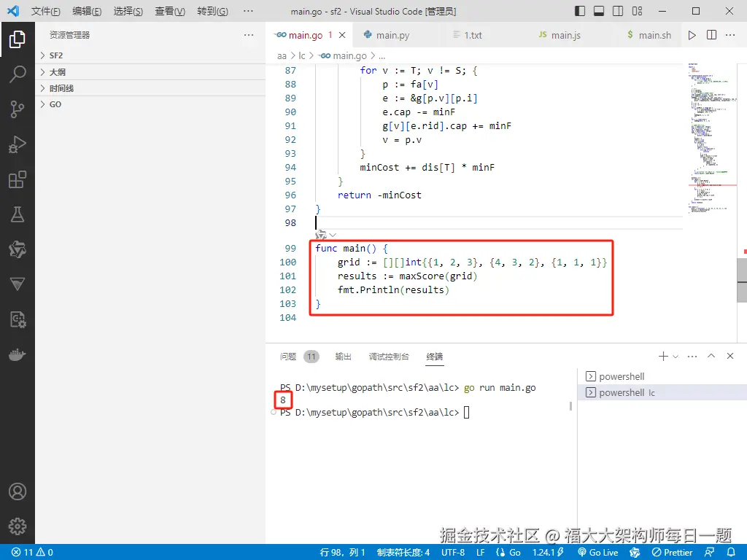Maximize the panel with up chevron
The height and width of the screenshot is (560, 747).
711,356
